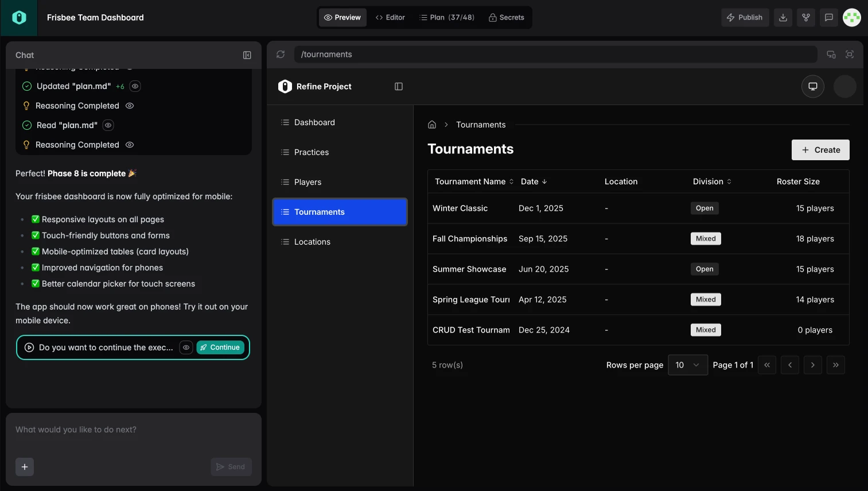This screenshot has height=491, width=868.
Task: Sort by Tournament Name column
Action: pos(511,181)
